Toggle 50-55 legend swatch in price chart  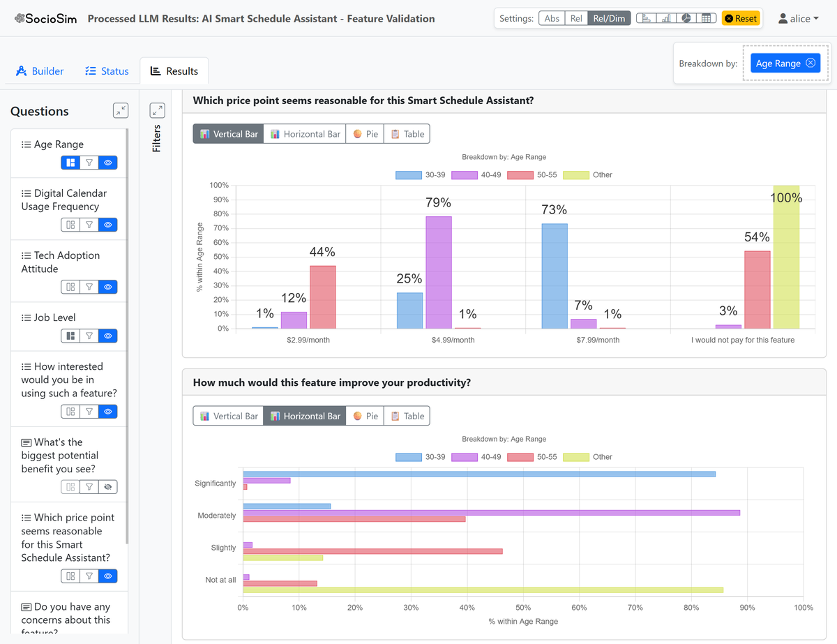(520, 175)
